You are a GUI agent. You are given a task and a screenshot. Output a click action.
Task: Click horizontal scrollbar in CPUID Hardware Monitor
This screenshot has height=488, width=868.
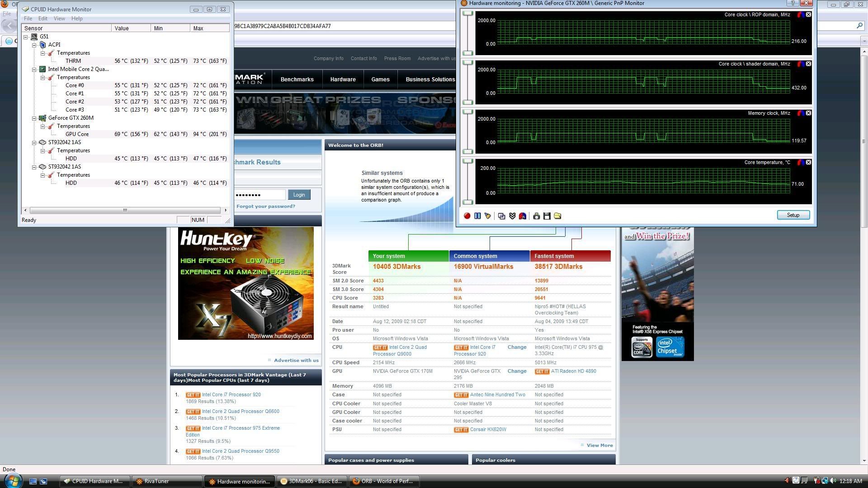(125, 210)
